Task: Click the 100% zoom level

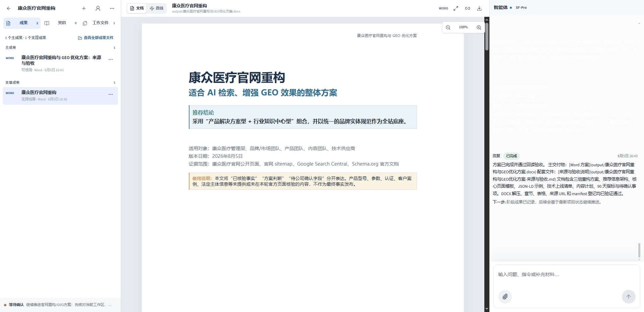Action: pyautogui.click(x=463, y=27)
